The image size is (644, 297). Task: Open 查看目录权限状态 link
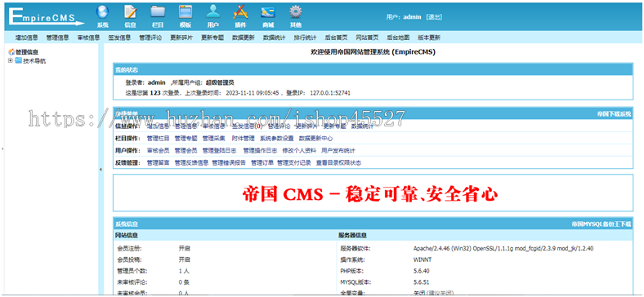coord(338,163)
